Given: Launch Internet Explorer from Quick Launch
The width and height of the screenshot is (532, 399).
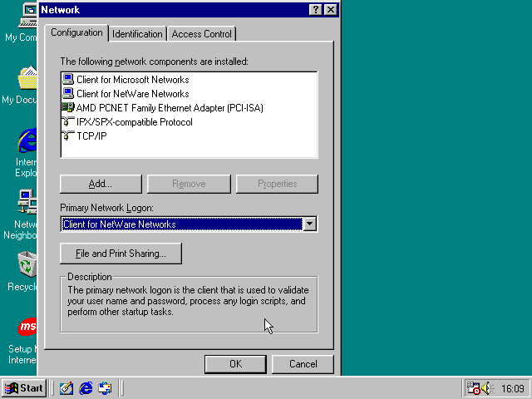Looking at the screenshot, I should pos(86,388).
